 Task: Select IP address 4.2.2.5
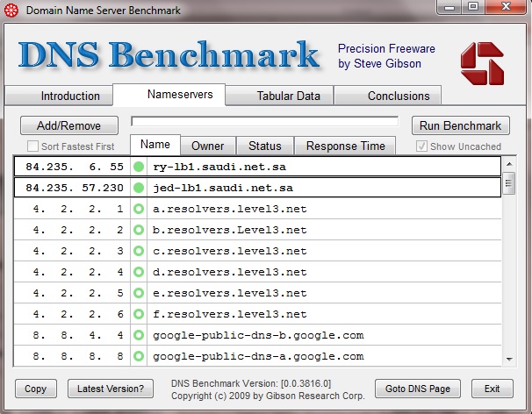(78, 293)
